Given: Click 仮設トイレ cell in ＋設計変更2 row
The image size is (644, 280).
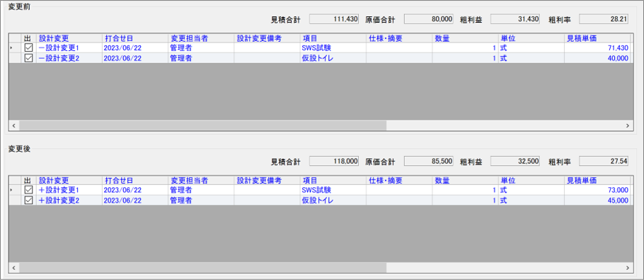Looking at the screenshot, I should click(x=333, y=201).
